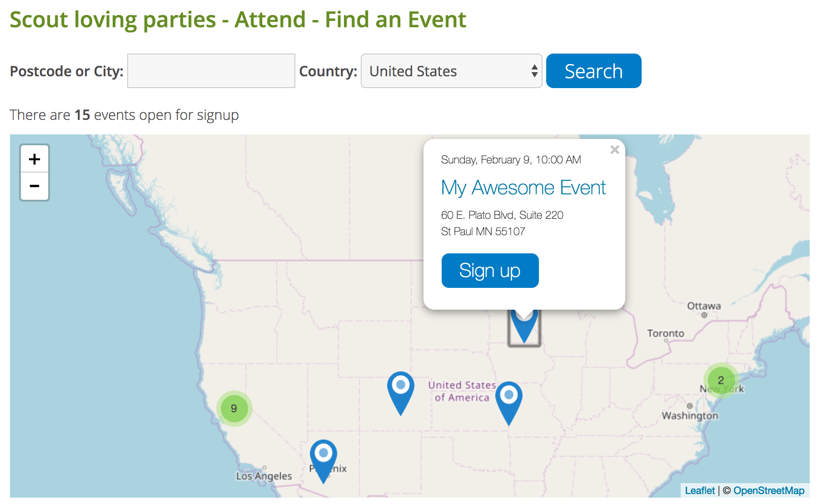This screenshot has width=827, height=504.
Task: Close the My Awesome Event popup
Action: coord(615,150)
